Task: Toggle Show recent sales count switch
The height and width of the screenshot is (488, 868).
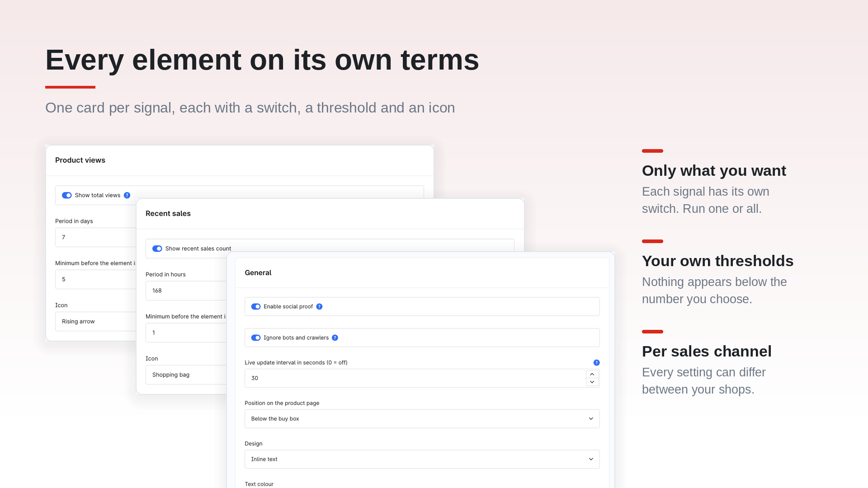Action: point(157,249)
